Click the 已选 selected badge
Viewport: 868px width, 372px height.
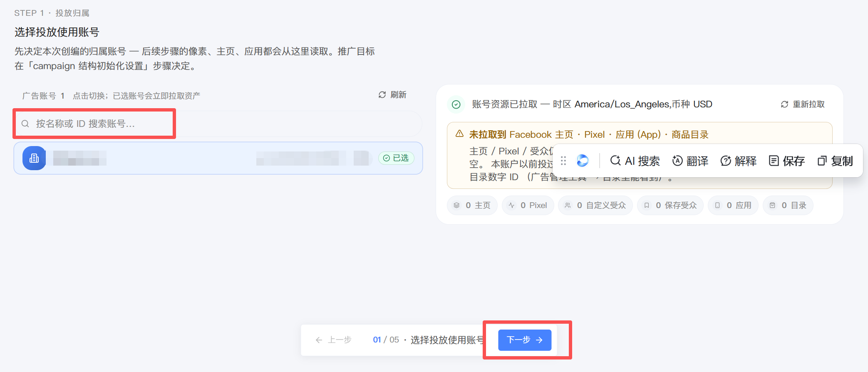tap(396, 158)
